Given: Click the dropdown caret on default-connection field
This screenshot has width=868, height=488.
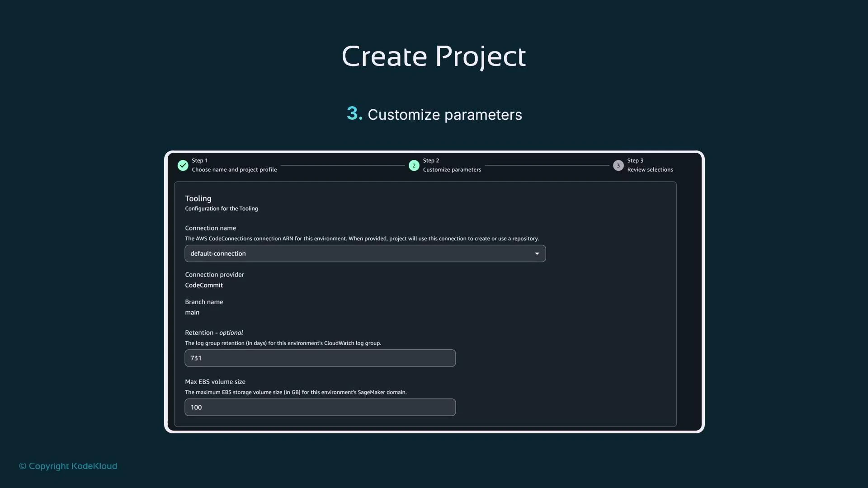Looking at the screenshot, I should pyautogui.click(x=536, y=253).
